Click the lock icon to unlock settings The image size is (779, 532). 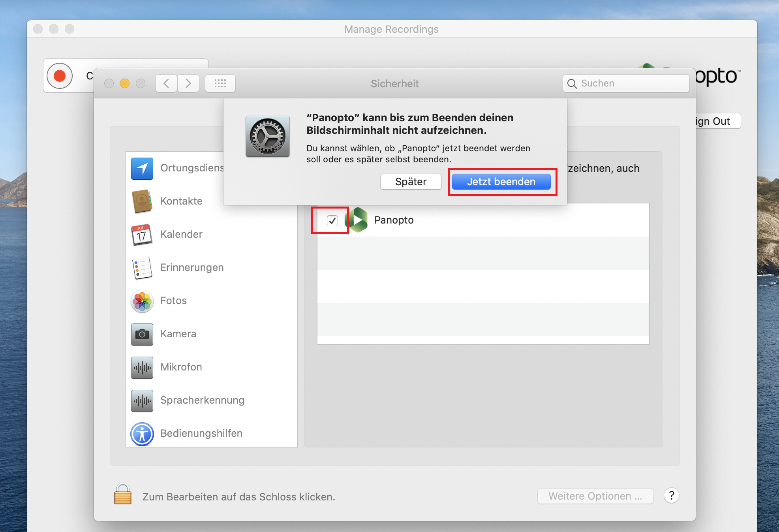(x=123, y=494)
